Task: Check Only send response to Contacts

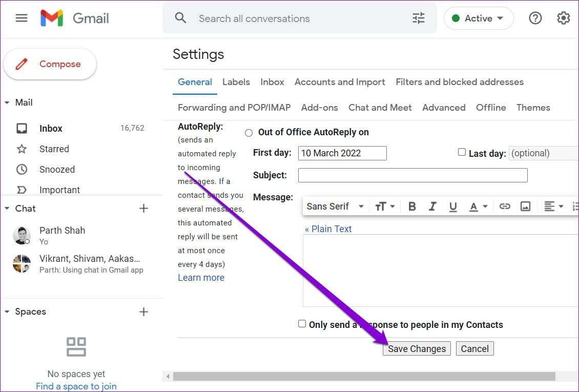Action: click(x=302, y=324)
